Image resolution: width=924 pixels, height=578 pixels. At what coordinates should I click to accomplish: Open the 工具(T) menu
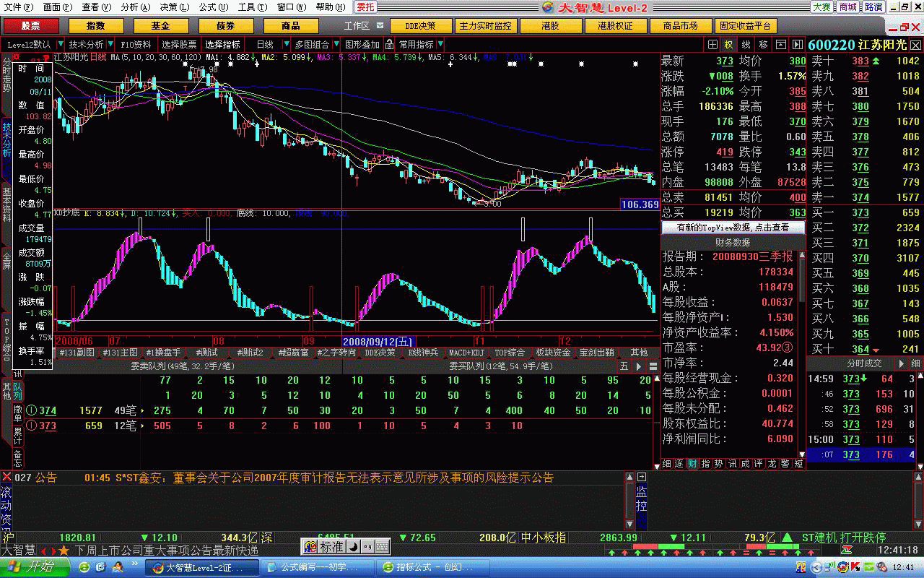click(252, 7)
